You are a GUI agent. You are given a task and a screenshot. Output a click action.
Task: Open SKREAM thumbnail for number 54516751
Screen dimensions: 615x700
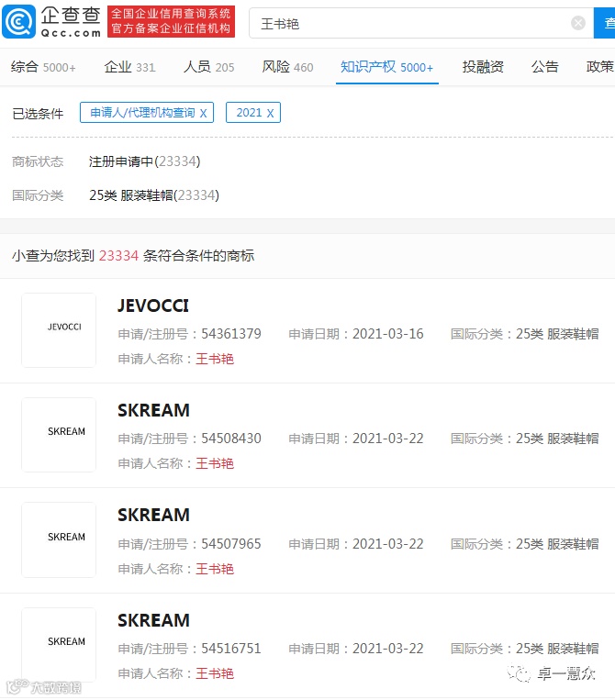click(x=59, y=645)
